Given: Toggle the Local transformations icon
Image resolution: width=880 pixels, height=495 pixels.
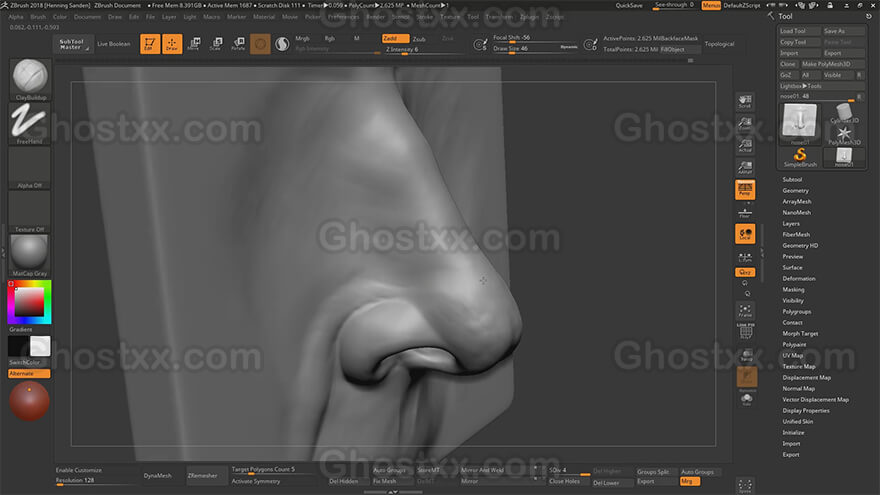Looking at the screenshot, I should tap(745, 234).
